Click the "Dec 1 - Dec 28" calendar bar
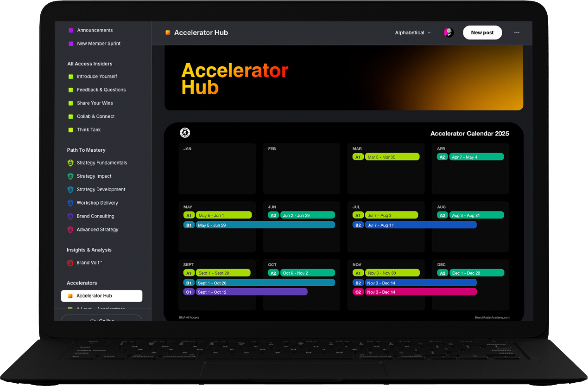The image size is (588, 386). (476, 273)
